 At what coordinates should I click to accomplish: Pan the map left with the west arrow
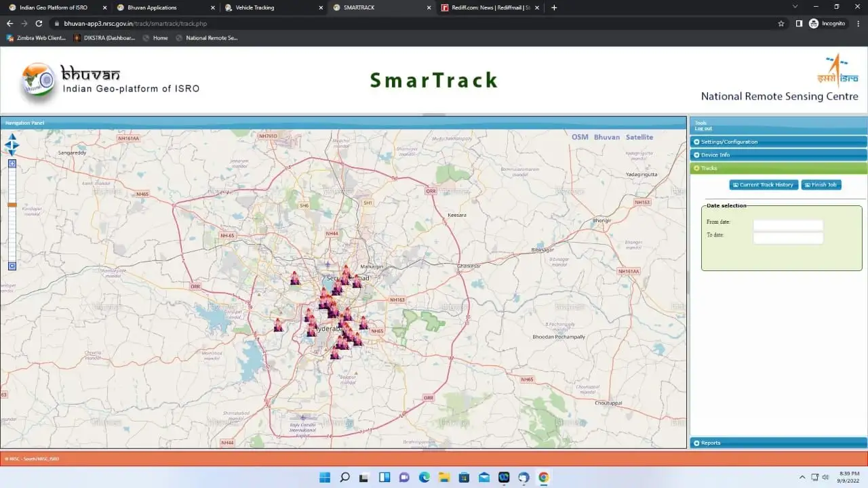(7, 144)
